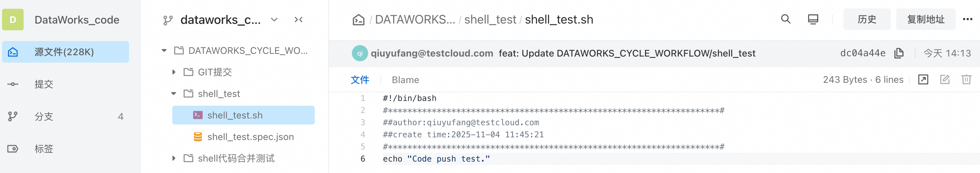The image size is (980, 173).
Task: Collapse the shell_test folder
Action: tap(174, 94)
